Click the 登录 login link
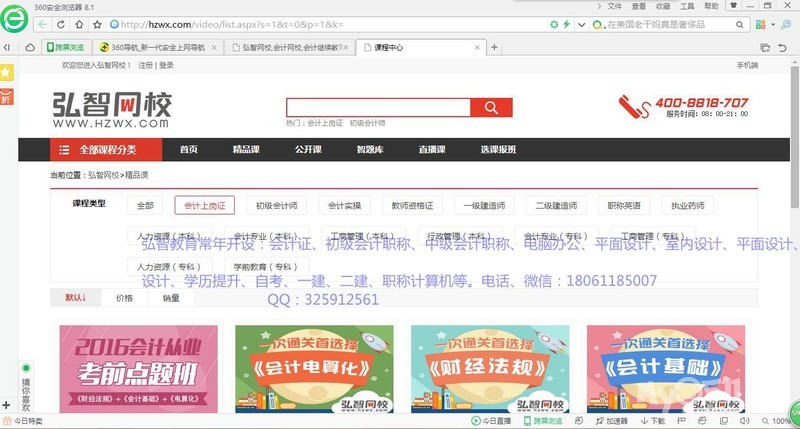 pyautogui.click(x=166, y=65)
